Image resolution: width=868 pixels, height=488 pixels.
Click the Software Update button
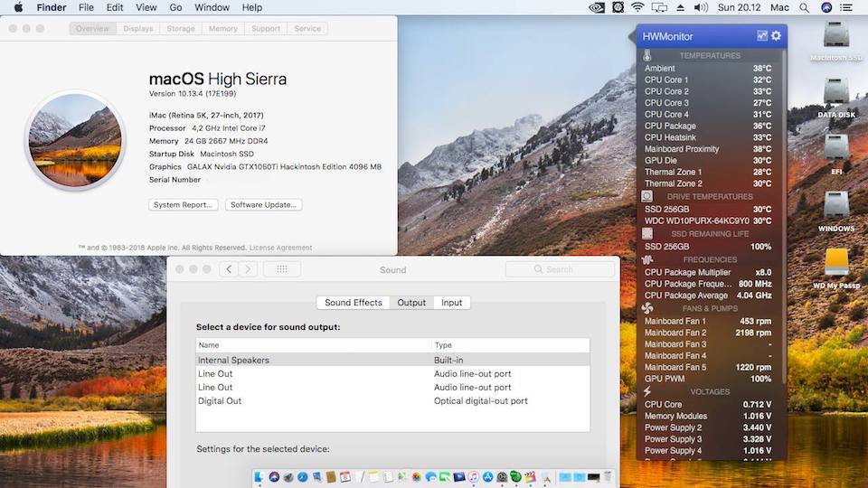click(263, 205)
